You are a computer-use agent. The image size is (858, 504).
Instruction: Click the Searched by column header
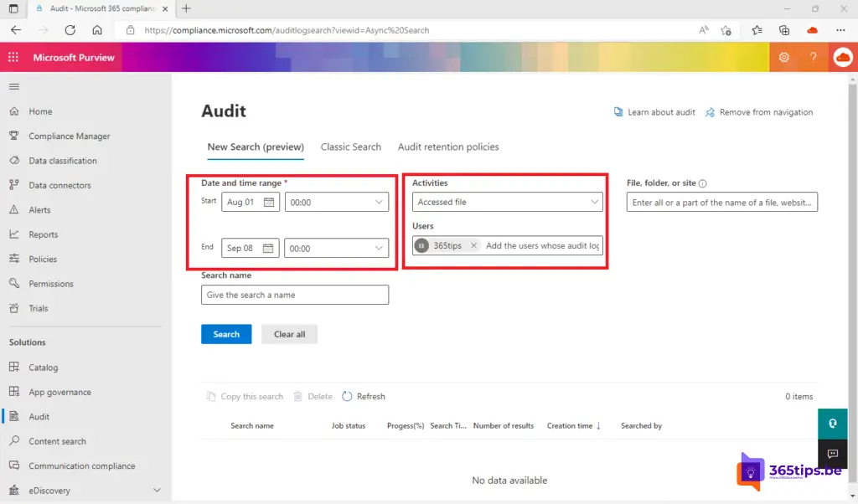pos(641,426)
